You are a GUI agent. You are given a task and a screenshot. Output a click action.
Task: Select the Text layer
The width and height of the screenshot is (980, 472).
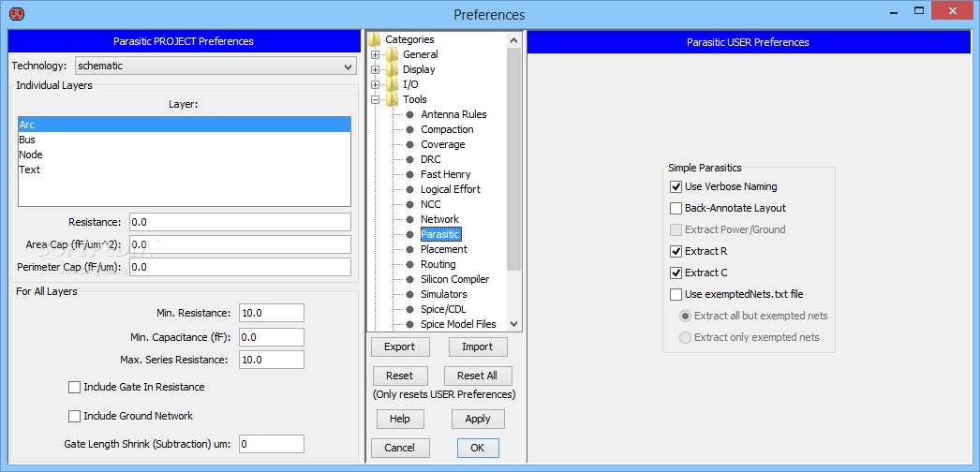coord(185,170)
